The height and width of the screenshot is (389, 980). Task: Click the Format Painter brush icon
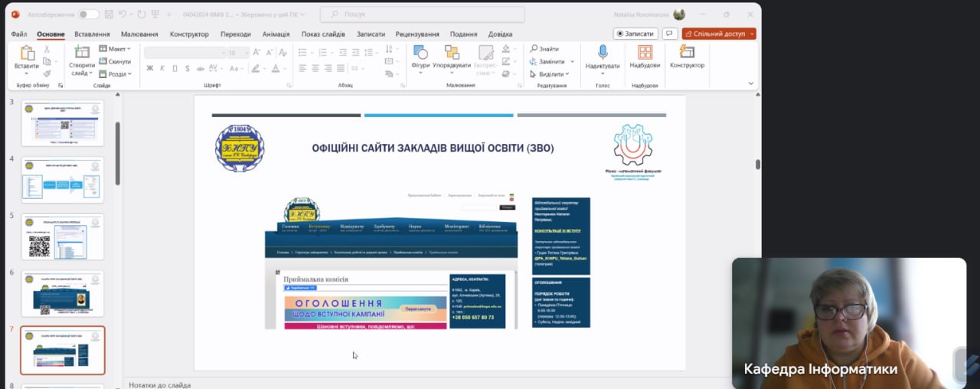coord(47,74)
